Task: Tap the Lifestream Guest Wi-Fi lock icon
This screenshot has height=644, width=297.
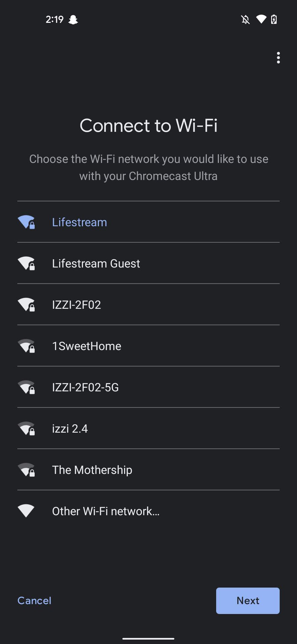Action: [32, 267]
